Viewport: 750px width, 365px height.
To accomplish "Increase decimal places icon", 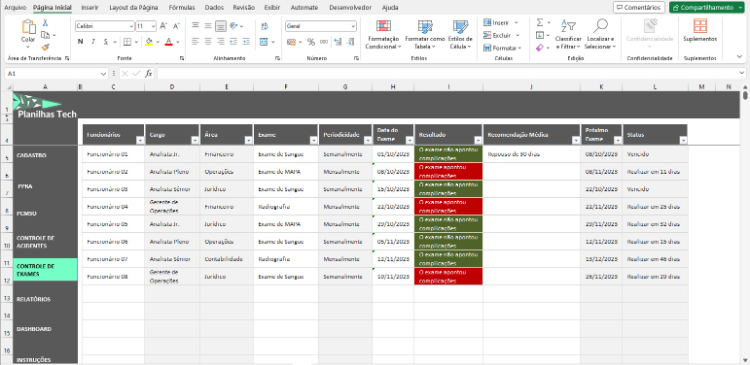I will point(338,42).
